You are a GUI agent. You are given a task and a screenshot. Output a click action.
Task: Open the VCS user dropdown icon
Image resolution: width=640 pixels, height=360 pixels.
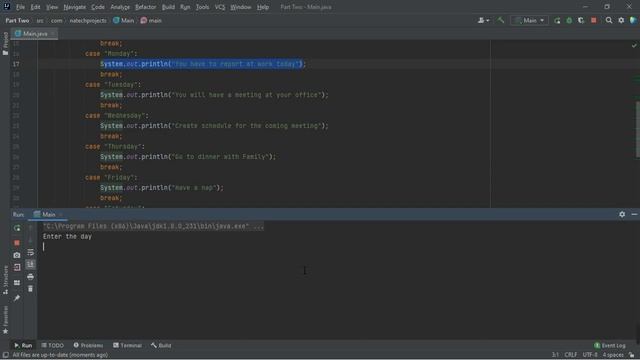coord(483,20)
